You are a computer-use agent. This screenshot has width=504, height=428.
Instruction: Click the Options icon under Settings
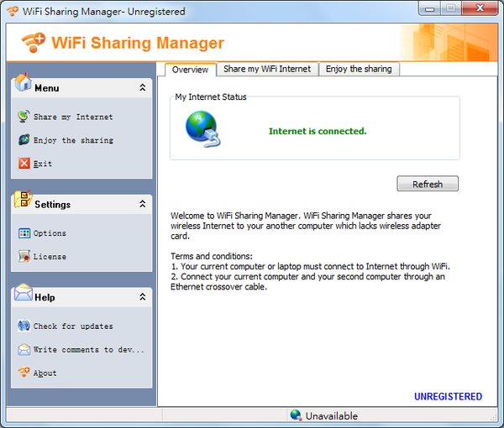[x=24, y=233]
